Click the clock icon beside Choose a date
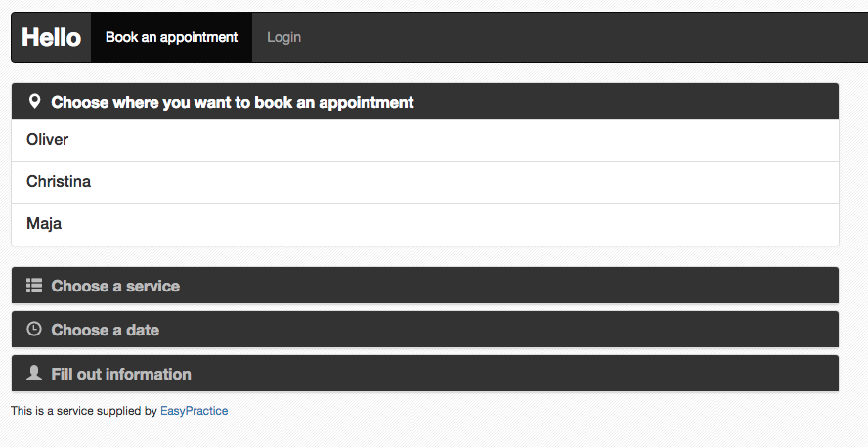 click(34, 329)
